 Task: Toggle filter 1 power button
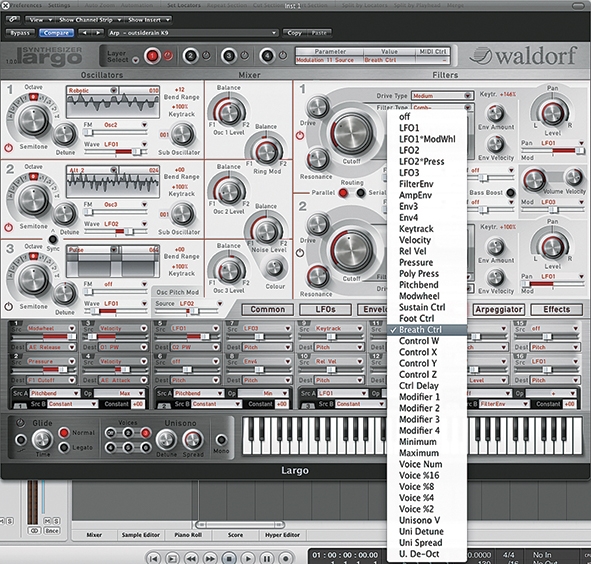click(x=300, y=135)
